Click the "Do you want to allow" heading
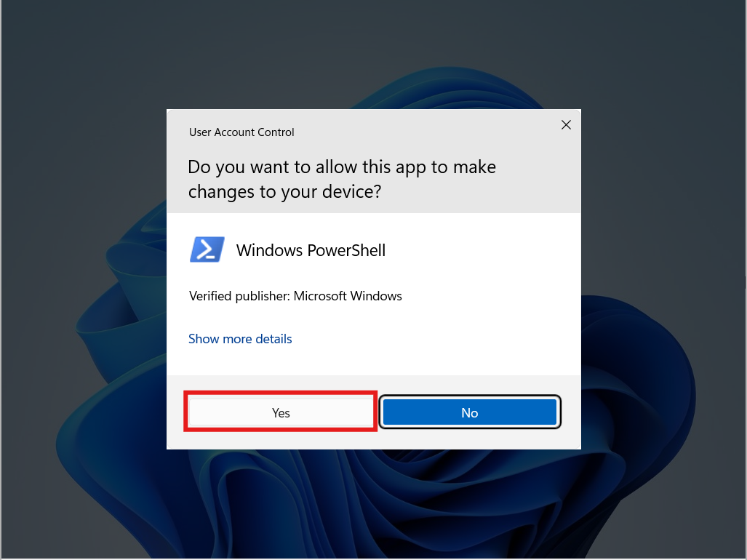This screenshot has height=560, width=747. coord(342,179)
